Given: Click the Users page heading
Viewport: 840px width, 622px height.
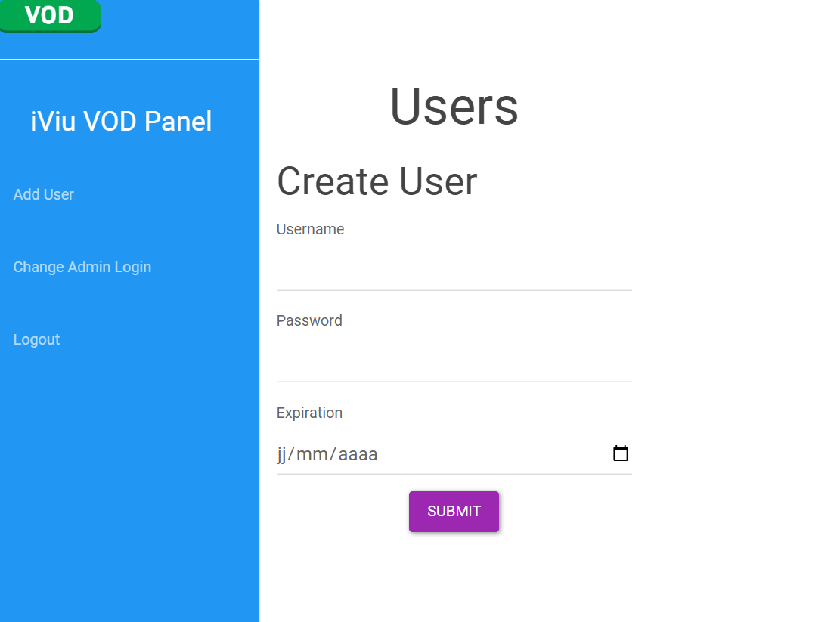Looking at the screenshot, I should [454, 106].
